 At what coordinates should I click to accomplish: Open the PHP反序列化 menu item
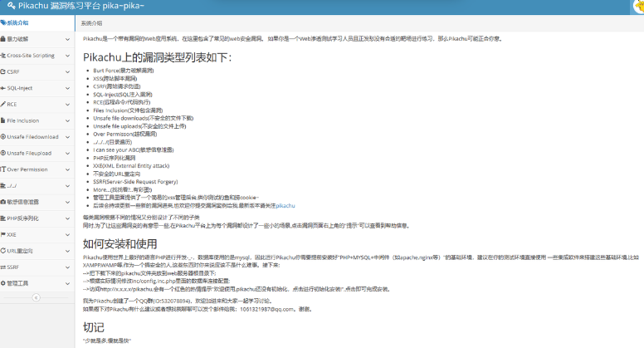point(23,218)
